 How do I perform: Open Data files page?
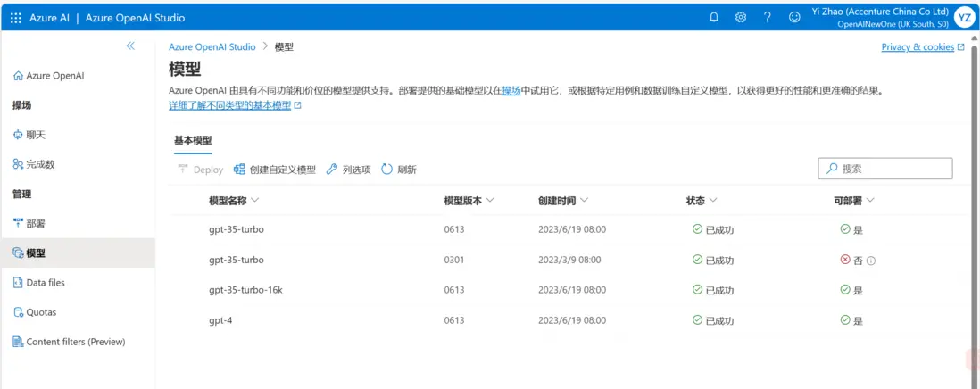38,283
